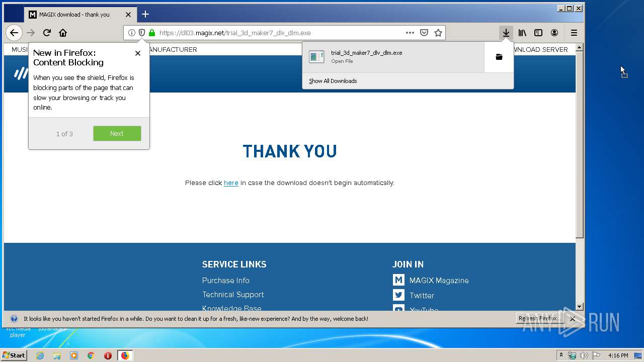Open the volume speaker tray icon
This screenshot has width=644, height=362.
coord(584,355)
